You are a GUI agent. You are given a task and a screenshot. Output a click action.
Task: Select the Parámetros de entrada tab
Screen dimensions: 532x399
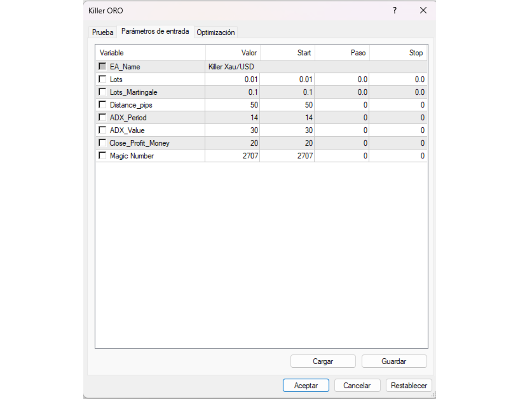(155, 31)
